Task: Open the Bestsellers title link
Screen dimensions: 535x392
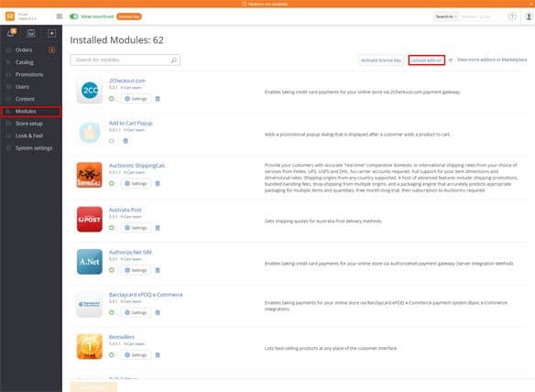Action: pos(122,337)
